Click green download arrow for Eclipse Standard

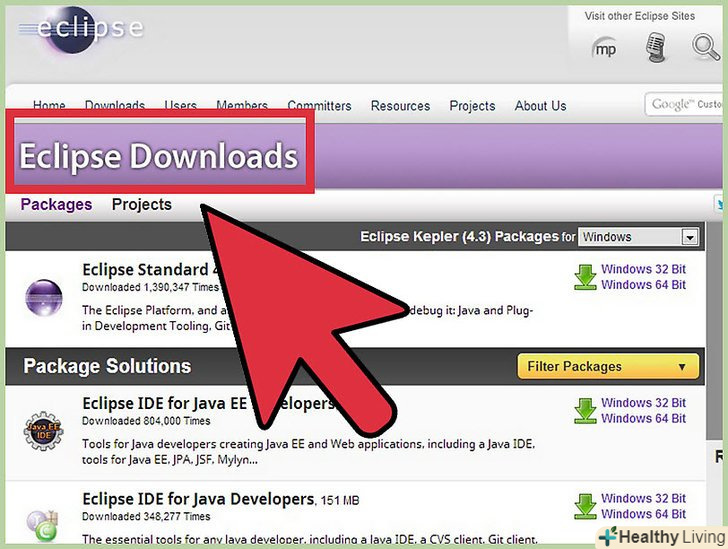(x=585, y=277)
